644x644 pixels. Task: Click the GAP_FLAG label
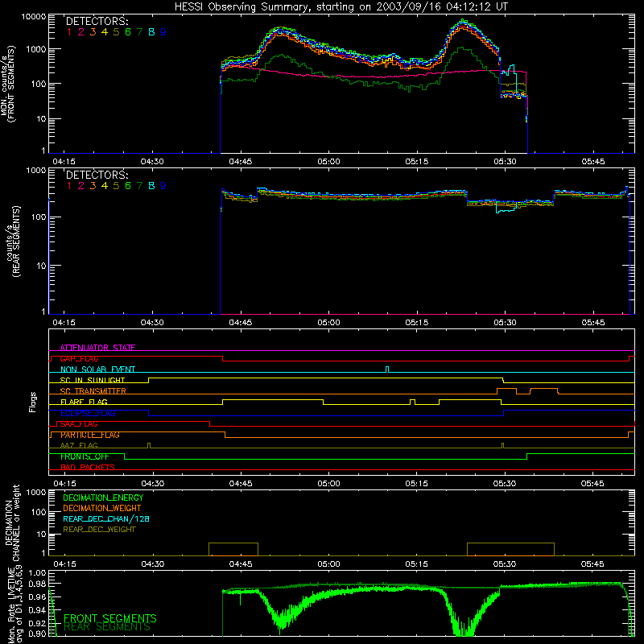(x=79, y=358)
